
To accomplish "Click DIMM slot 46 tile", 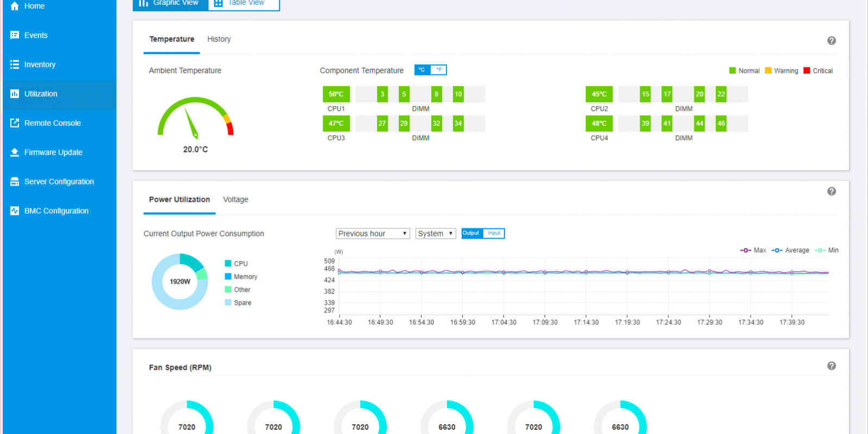I will click(x=722, y=123).
